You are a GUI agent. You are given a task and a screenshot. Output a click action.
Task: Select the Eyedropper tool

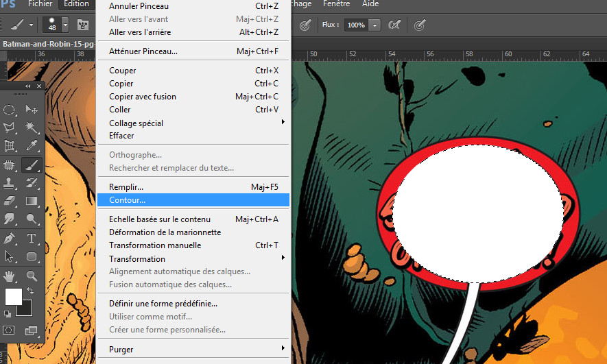(32, 145)
